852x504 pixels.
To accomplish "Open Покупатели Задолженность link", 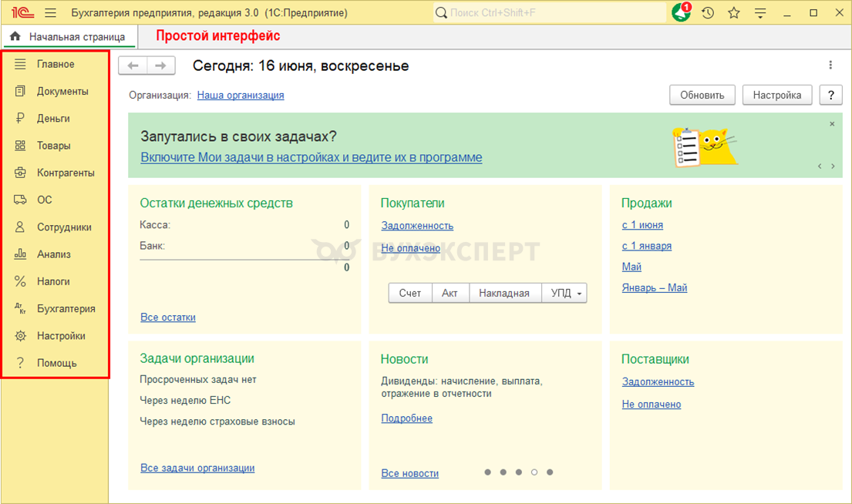I will (x=417, y=225).
